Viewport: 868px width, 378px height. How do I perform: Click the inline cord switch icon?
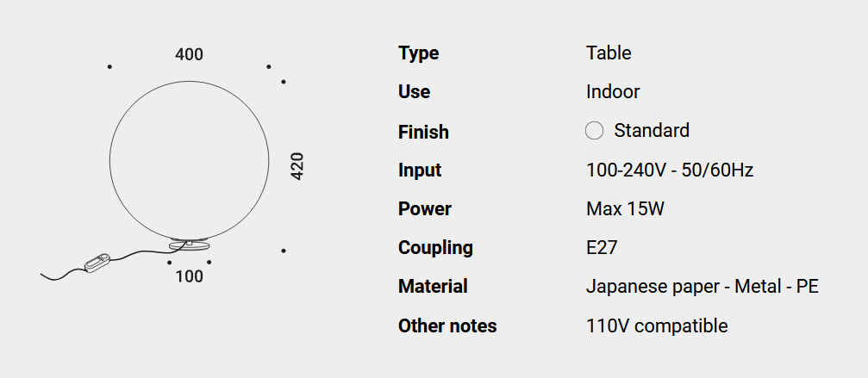tap(97, 262)
